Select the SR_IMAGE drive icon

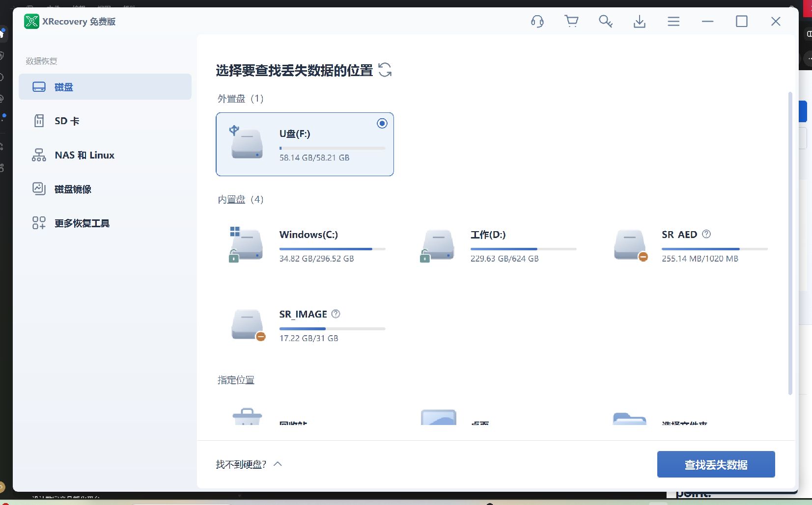(248, 325)
